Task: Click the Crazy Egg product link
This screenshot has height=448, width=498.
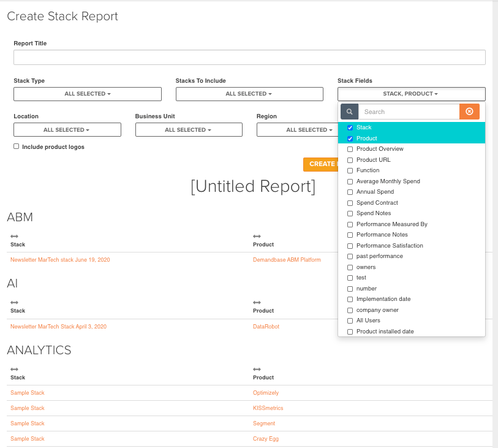Action: [266, 439]
